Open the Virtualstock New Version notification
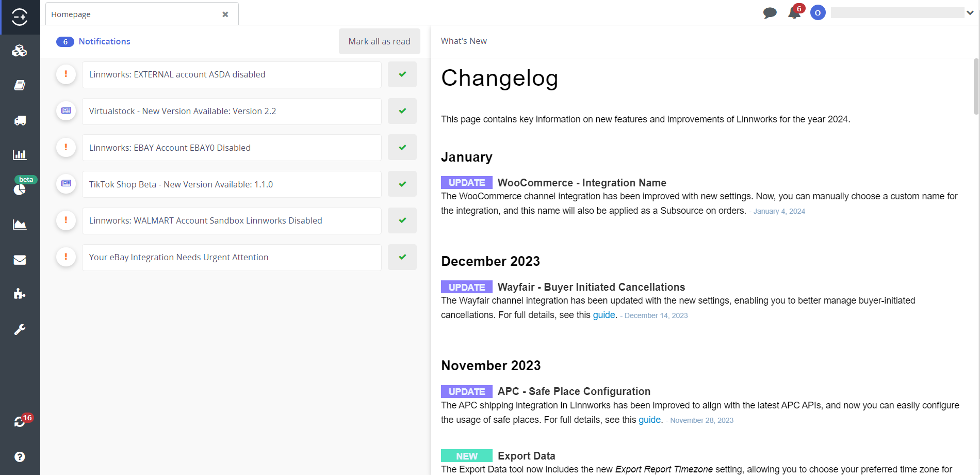This screenshot has width=980, height=475. 232,111
